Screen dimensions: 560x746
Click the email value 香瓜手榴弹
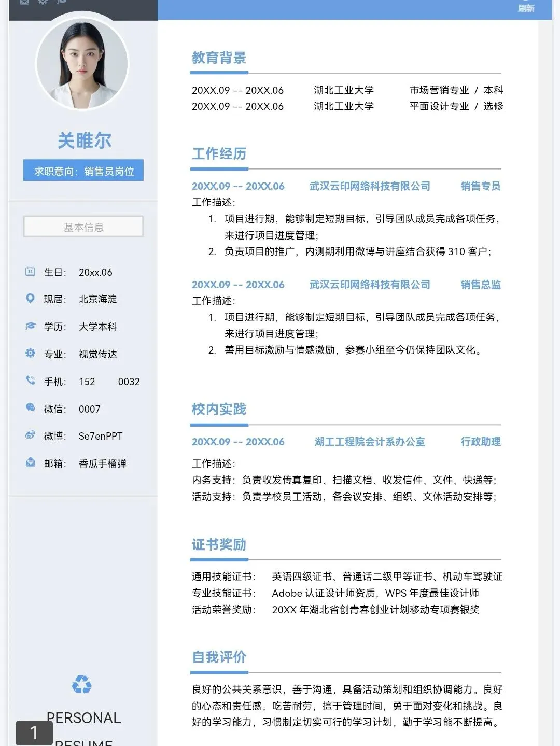(103, 463)
